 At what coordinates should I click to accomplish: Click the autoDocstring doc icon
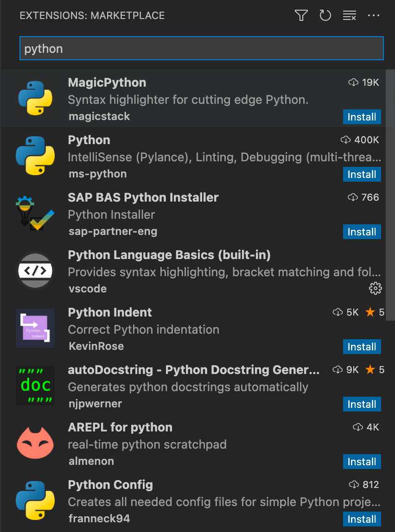click(x=35, y=386)
